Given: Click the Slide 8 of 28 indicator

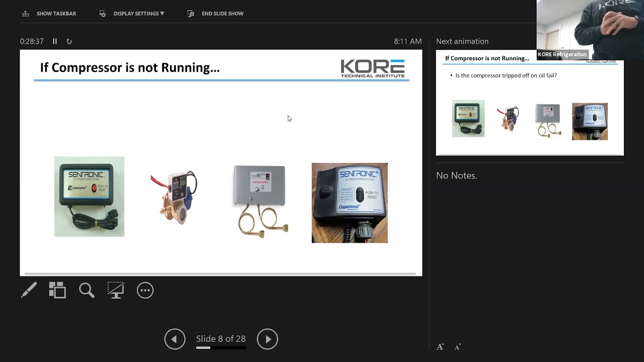Looking at the screenshot, I should [x=221, y=339].
